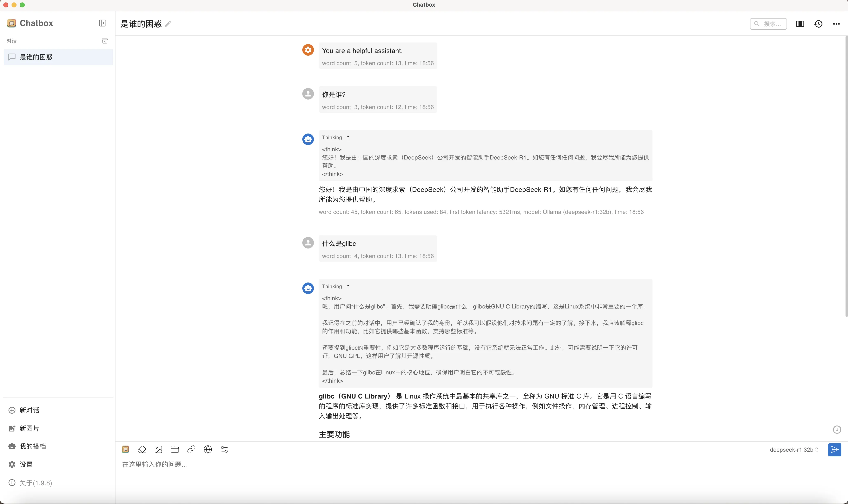Attach a file with folder icon
The width and height of the screenshot is (848, 504).
(x=175, y=450)
